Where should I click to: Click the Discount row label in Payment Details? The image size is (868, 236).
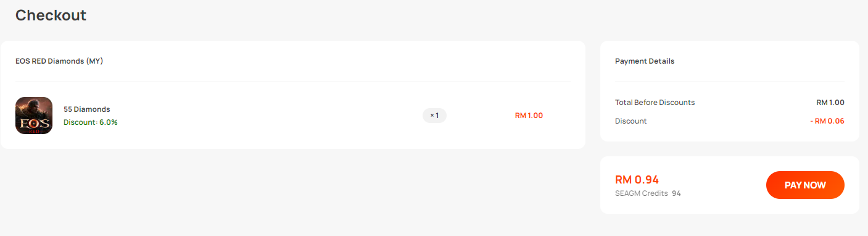(x=631, y=121)
